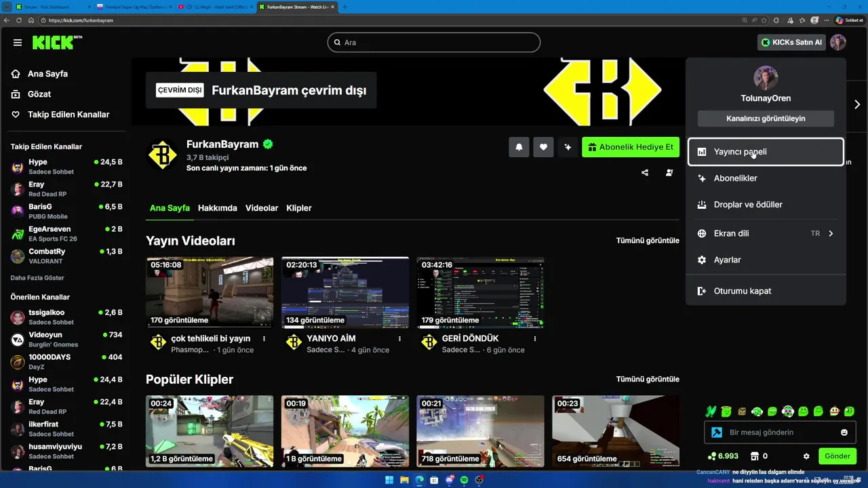
Task: Open CombatRy VALORANT channel in sidebar
Action: (x=66, y=256)
